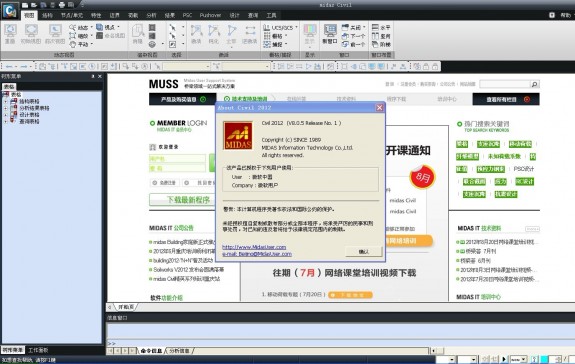Image resolution: width=575 pixels, height=364 pixels.
Task: Open the Pushover ribbon tab
Action: [x=210, y=15]
